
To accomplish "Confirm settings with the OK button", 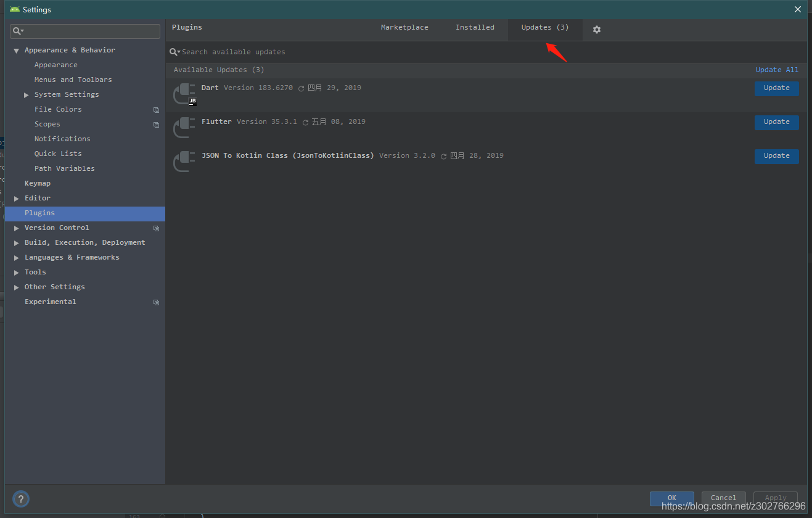I will pos(671,498).
